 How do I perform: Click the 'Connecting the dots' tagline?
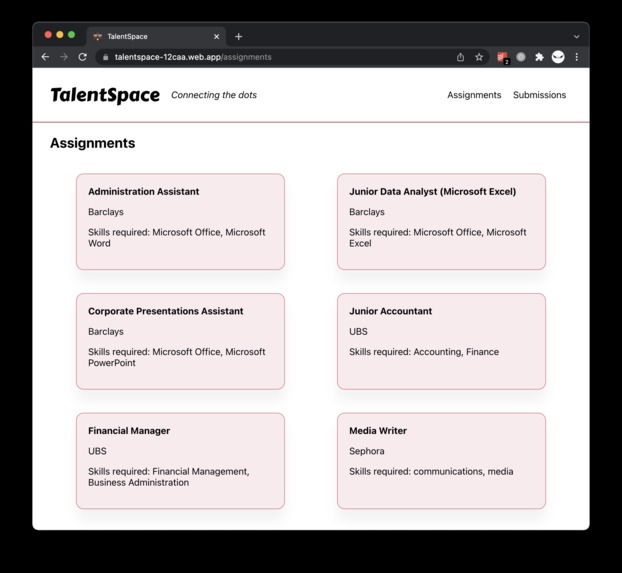(x=214, y=95)
